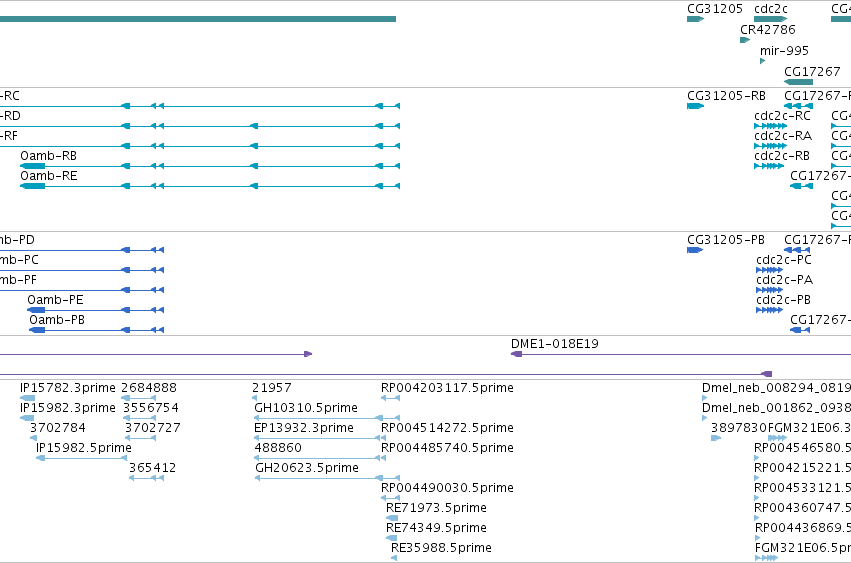The image size is (851, 563).
Task: Click the Dmel_neb_008294 feature label
Action: (776, 388)
